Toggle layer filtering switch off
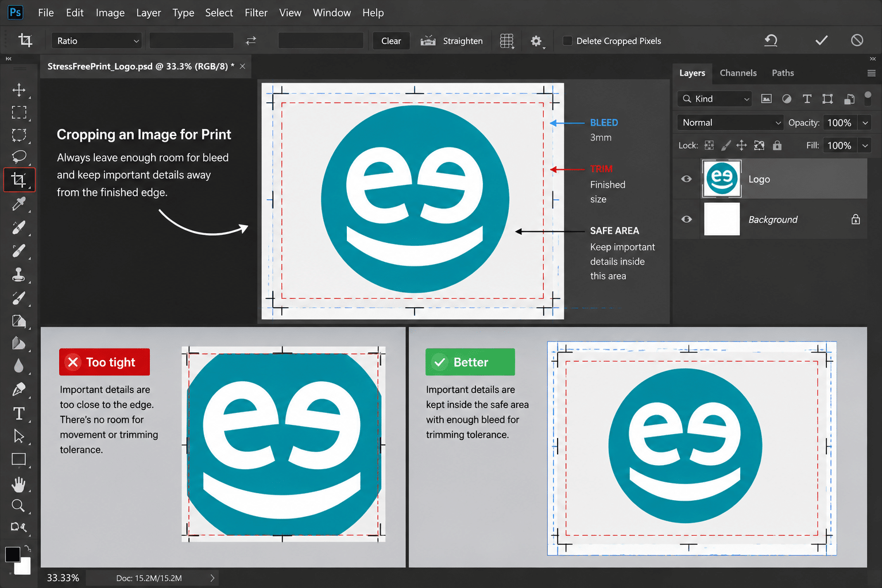The width and height of the screenshot is (882, 588). (868, 98)
